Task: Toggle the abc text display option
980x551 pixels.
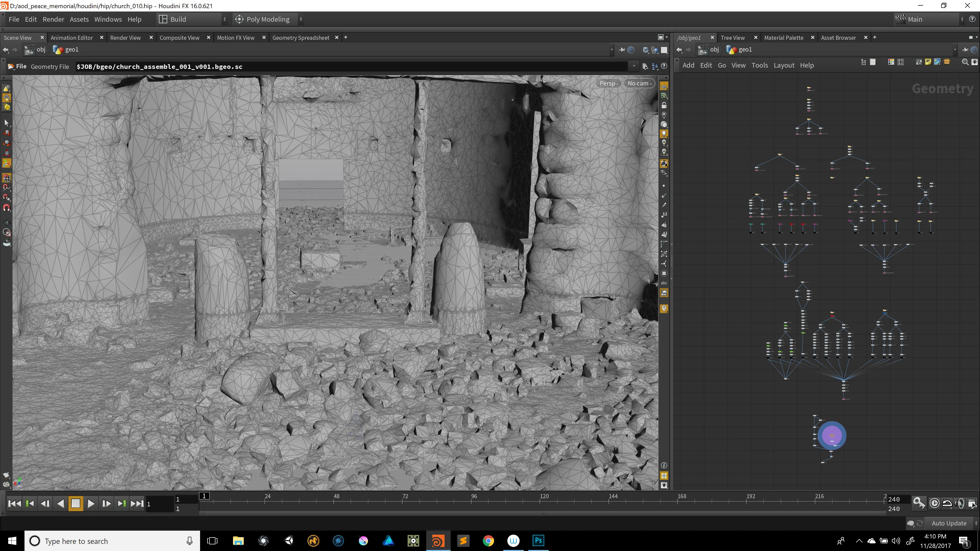Action: 664,283
